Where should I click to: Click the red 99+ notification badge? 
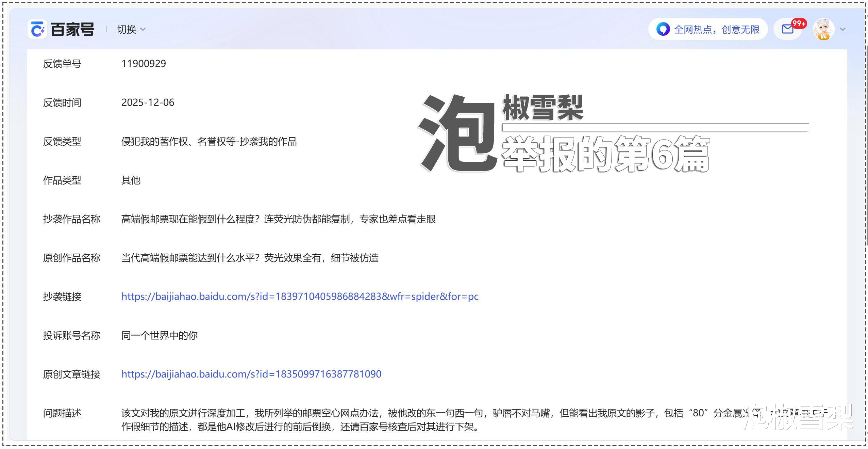pos(799,23)
